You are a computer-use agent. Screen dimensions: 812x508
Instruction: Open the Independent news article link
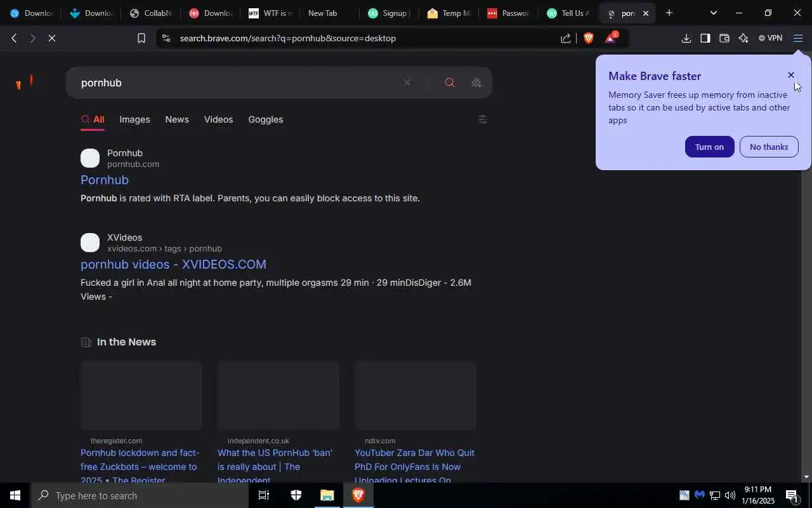click(x=277, y=467)
